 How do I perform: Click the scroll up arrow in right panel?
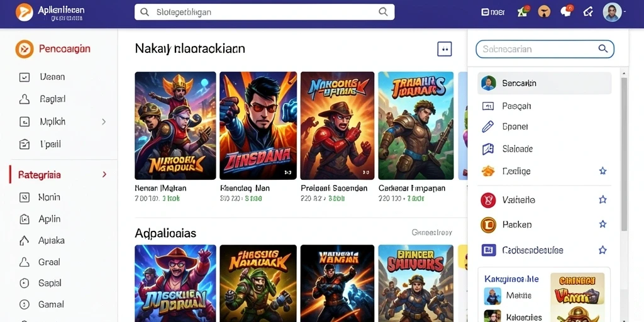[625, 74]
